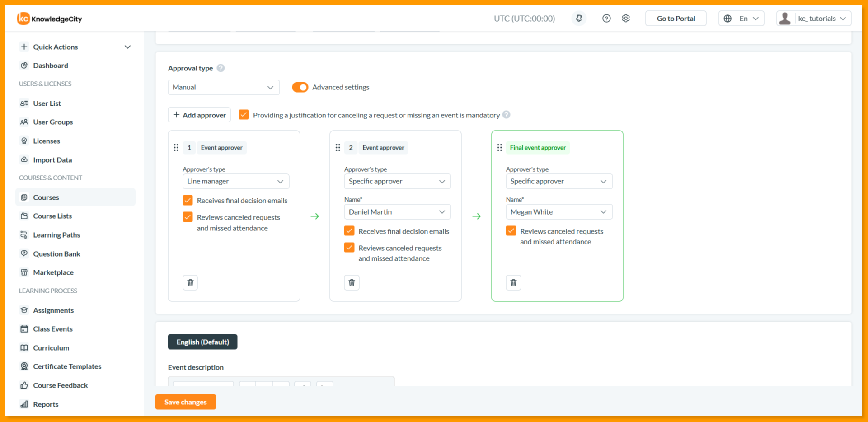Click the user avatar icon
Image resolution: width=868 pixels, height=422 pixels.
785,19
